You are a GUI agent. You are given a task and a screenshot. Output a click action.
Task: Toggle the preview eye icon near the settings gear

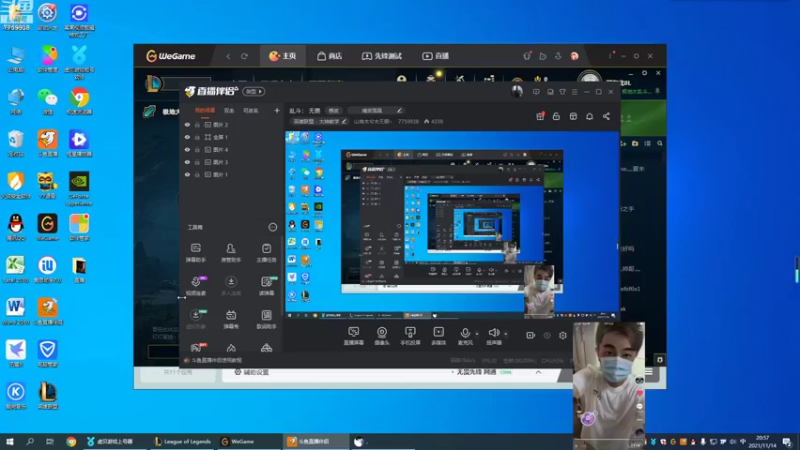[547, 336]
